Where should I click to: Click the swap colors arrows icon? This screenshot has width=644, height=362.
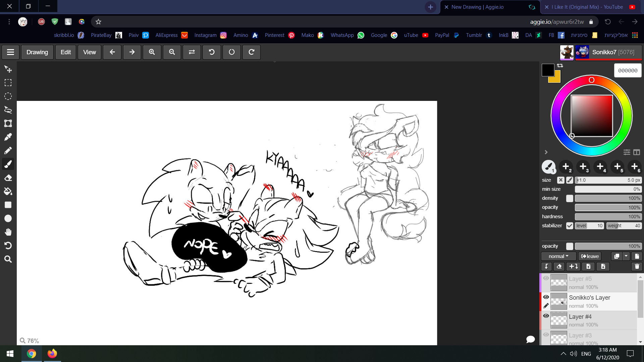pyautogui.click(x=560, y=66)
